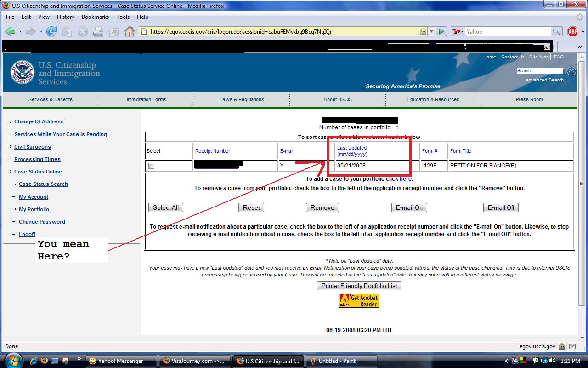588x368 pixels.
Task: Click the Yahoo search engine icon
Action: (456, 32)
